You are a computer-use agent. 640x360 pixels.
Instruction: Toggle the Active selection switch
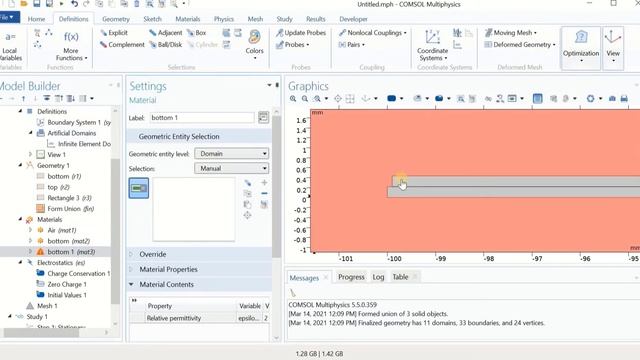139,188
